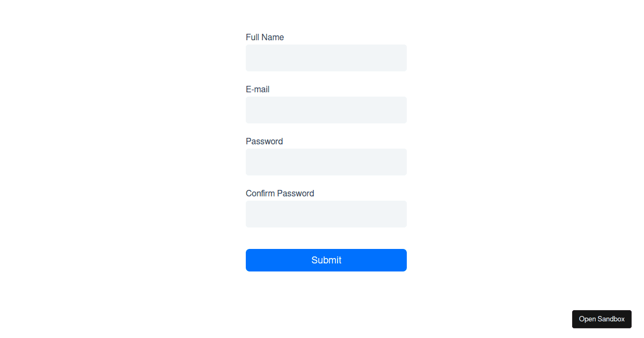Image resolution: width=644 pixels, height=338 pixels.
Task: Click the gray box below E-mail label
Action: coord(326,110)
